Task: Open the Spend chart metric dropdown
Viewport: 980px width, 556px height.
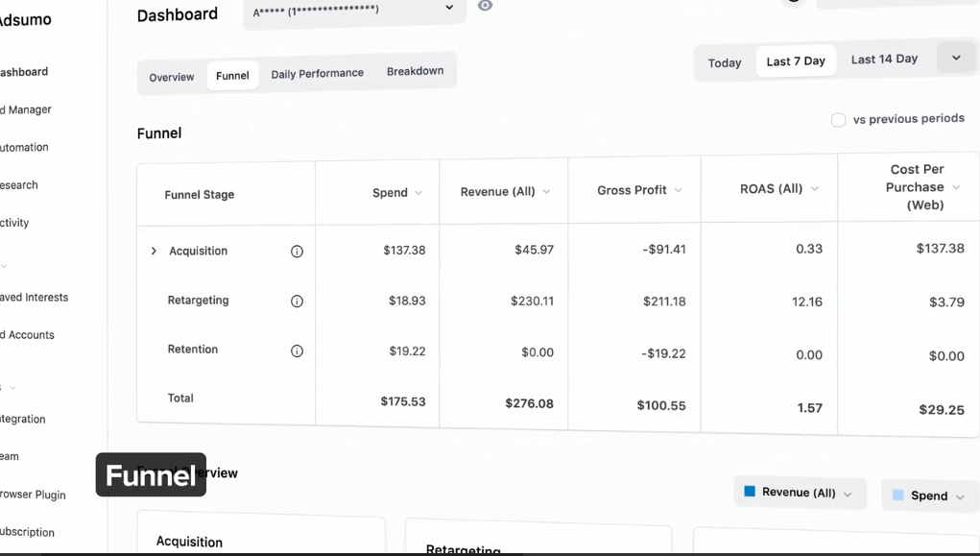Action: click(931, 496)
